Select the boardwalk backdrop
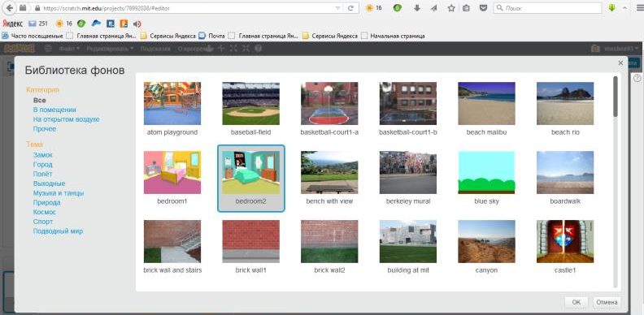 (565, 178)
